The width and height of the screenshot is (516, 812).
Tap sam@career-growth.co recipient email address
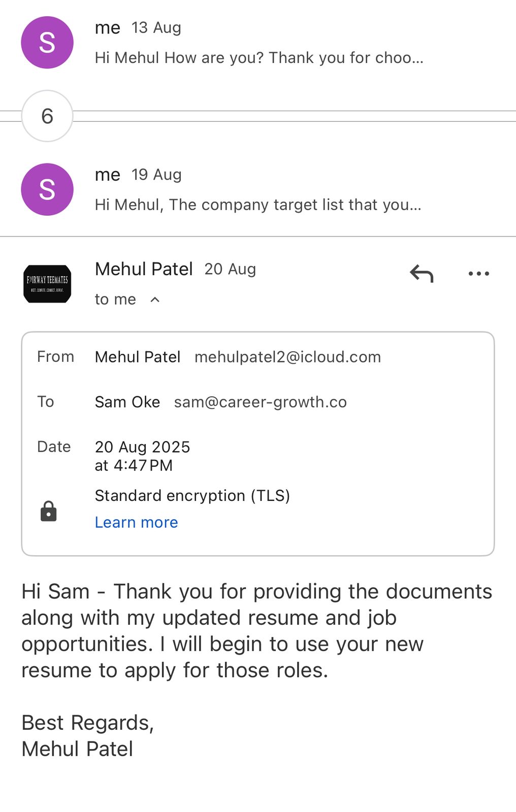pos(260,402)
